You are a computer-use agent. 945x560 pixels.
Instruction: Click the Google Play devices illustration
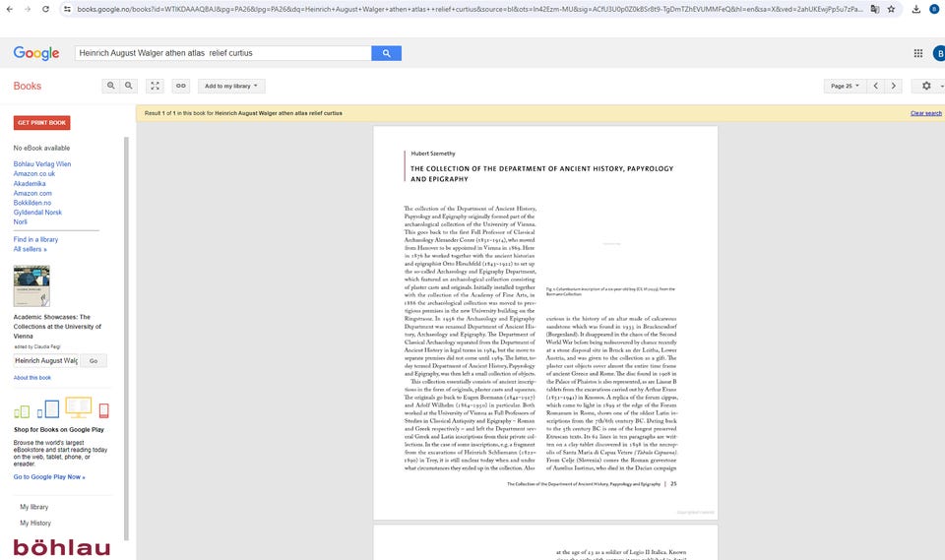coord(61,408)
